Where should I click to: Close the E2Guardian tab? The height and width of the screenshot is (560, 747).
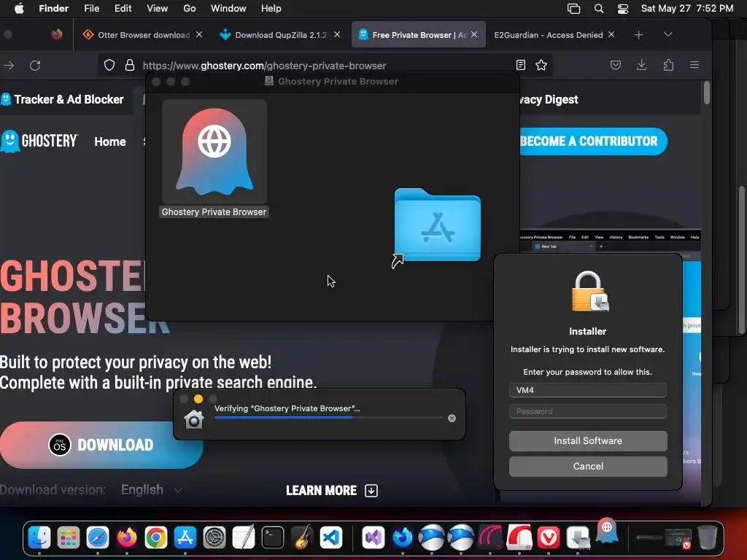611,35
